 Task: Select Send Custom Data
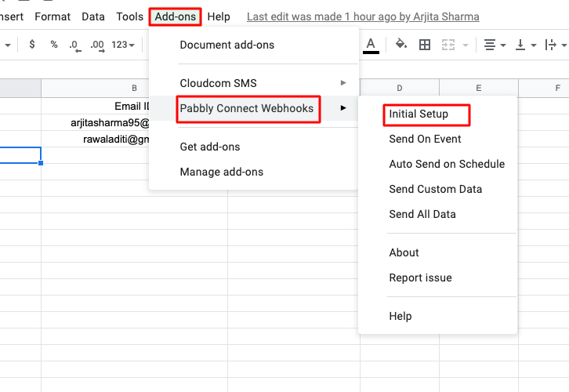click(437, 189)
